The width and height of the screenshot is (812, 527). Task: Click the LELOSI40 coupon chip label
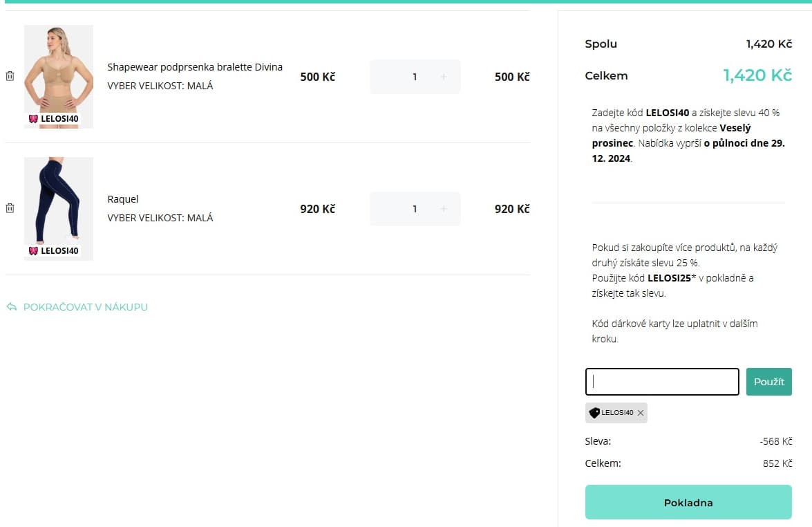(x=617, y=413)
